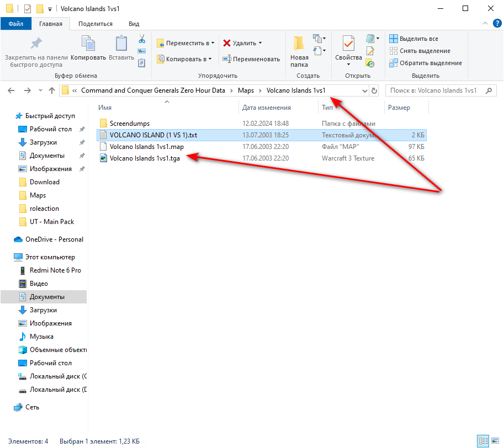Open the Файл menu
The image size is (504, 448).
pos(16,24)
